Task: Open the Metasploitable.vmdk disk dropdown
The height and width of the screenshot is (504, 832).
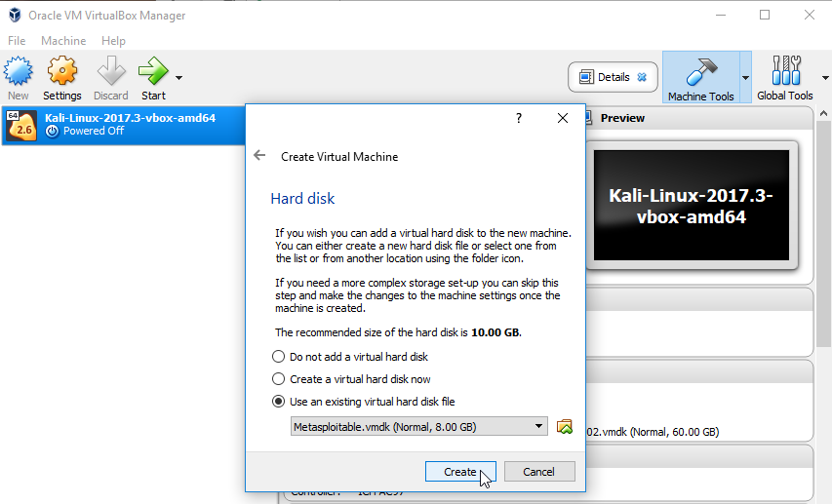Action: tap(419, 426)
